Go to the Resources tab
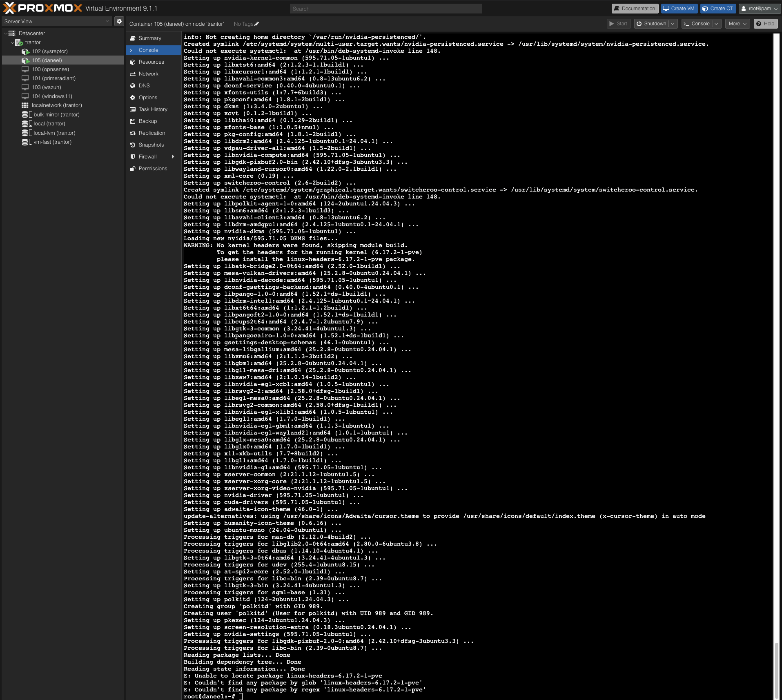The image size is (782, 700). [x=154, y=62]
